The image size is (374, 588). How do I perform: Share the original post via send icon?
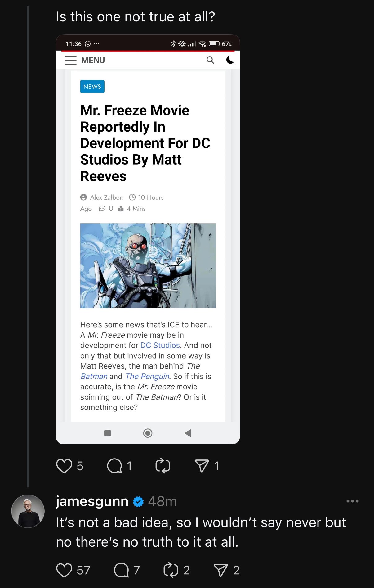tap(202, 466)
